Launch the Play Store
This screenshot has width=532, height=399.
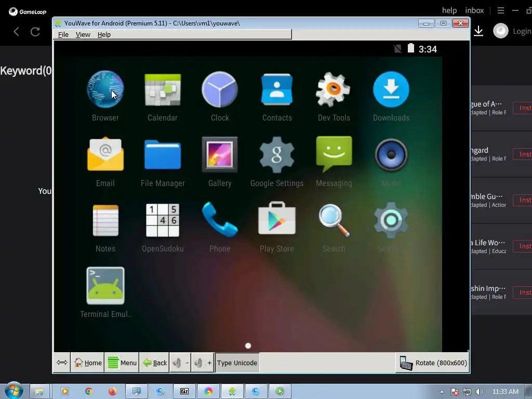click(x=277, y=219)
